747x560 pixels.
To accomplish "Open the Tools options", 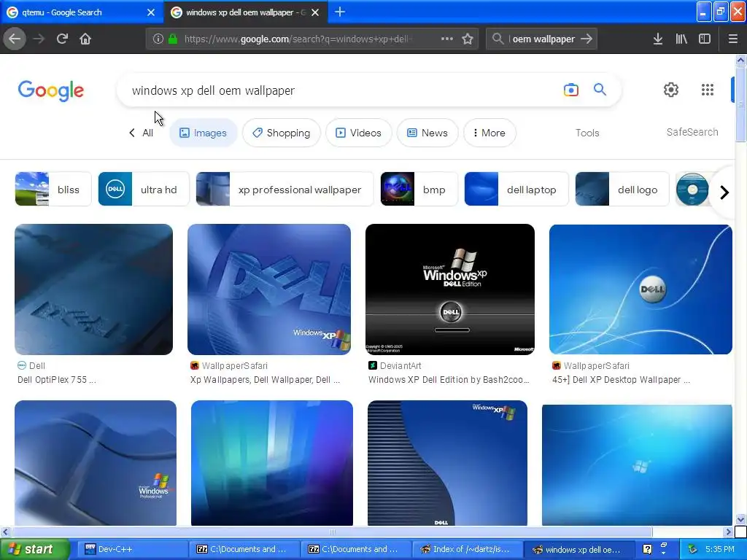I will [x=587, y=133].
